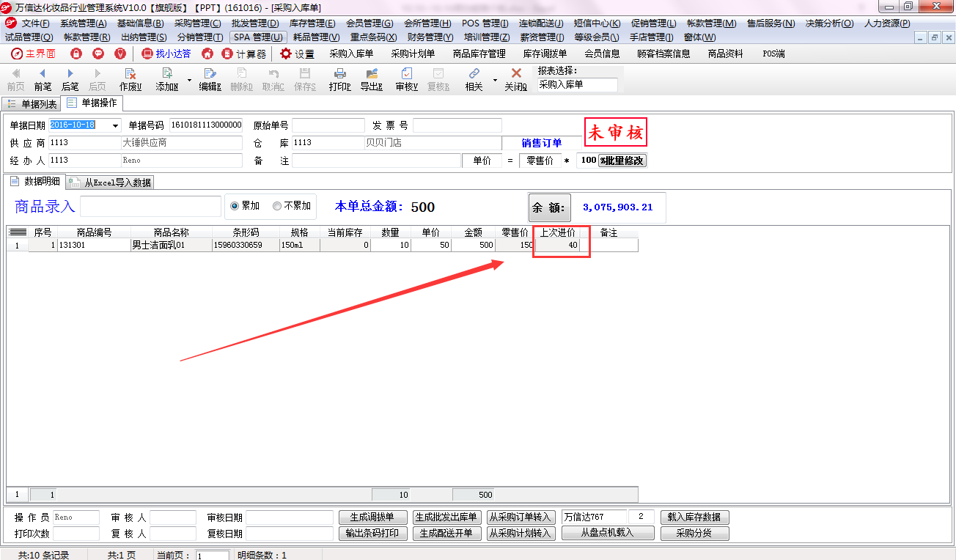This screenshot has height=560, width=956.
Task: Click 载入库存数据 button
Action: (694, 517)
